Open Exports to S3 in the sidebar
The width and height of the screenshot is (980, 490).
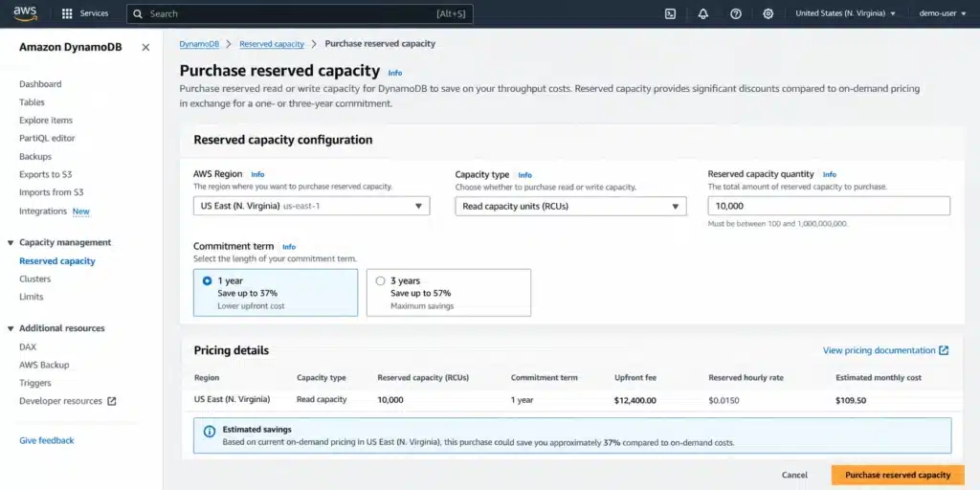(46, 175)
